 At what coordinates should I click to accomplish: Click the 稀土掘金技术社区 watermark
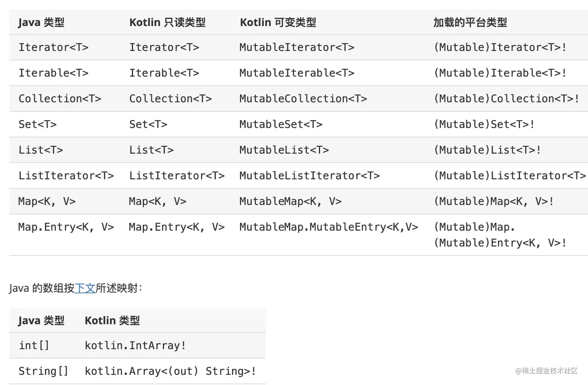[x=546, y=371]
